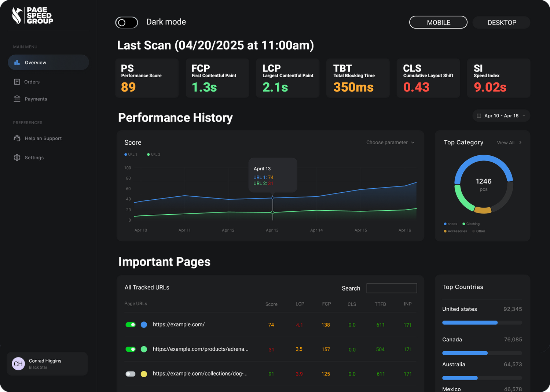The image size is (550, 392).
Task: Click the Search input field
Action: (392, 288)
